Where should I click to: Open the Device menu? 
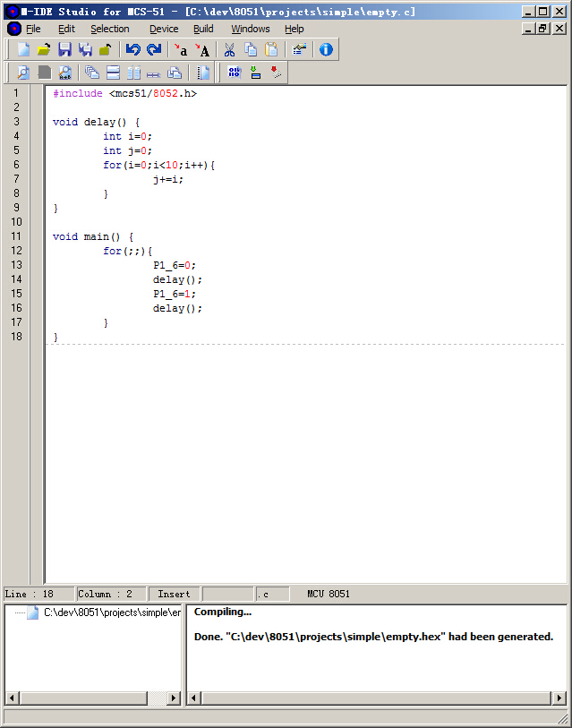(163, 29)
